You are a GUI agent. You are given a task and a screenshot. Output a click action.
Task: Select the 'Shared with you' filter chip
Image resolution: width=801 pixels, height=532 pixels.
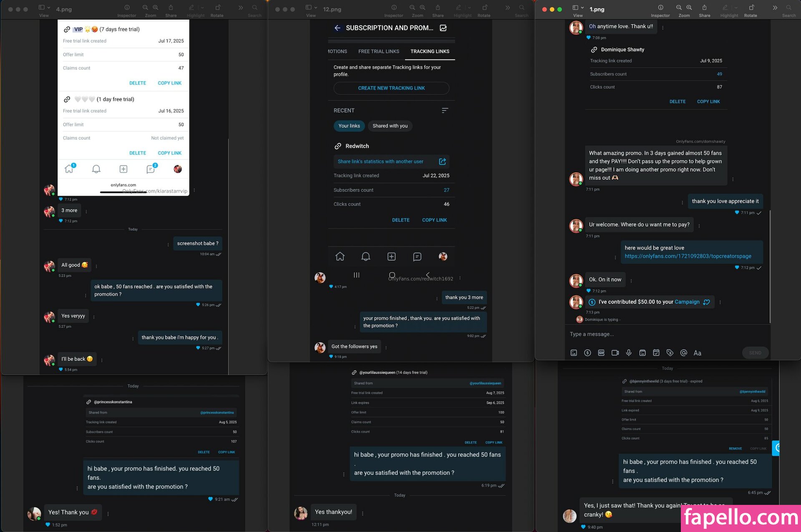(390, 126)
